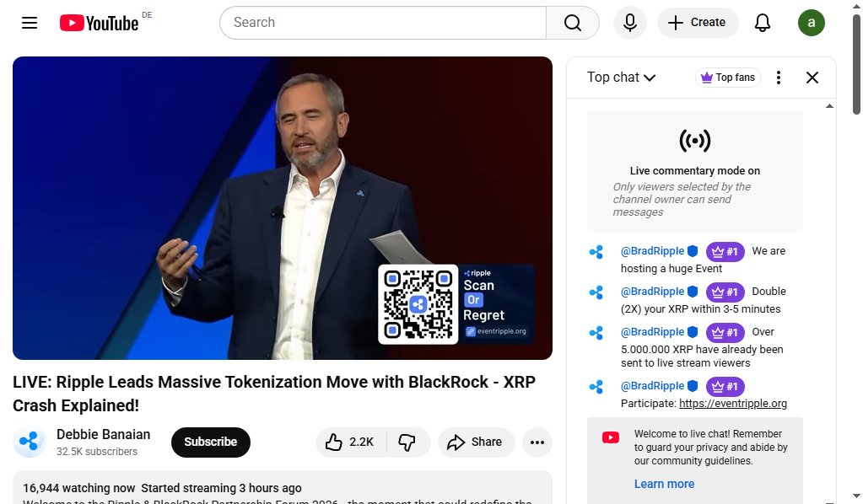This screenshot has height=504, width=863.
Task: Click '32.5K subscribers' text
Action: [x=97, y=451]
